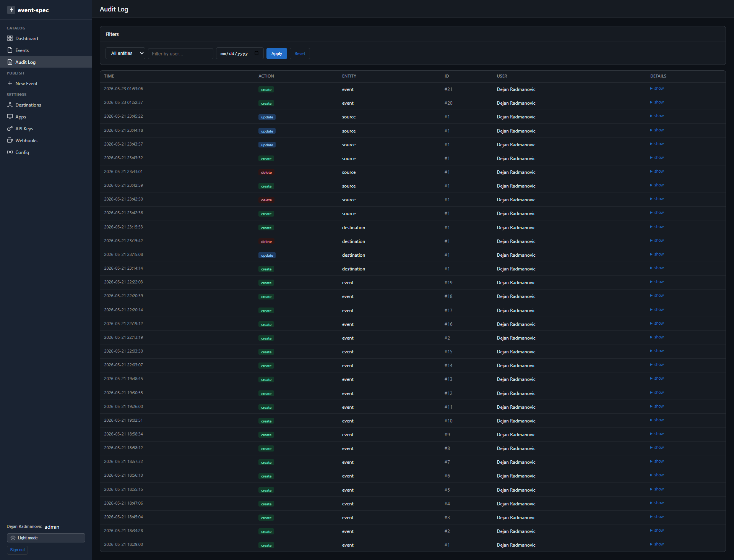Show details for 23:45:22 source update
This screenshot has height=560, width=734.
click(x=657, y=116)
